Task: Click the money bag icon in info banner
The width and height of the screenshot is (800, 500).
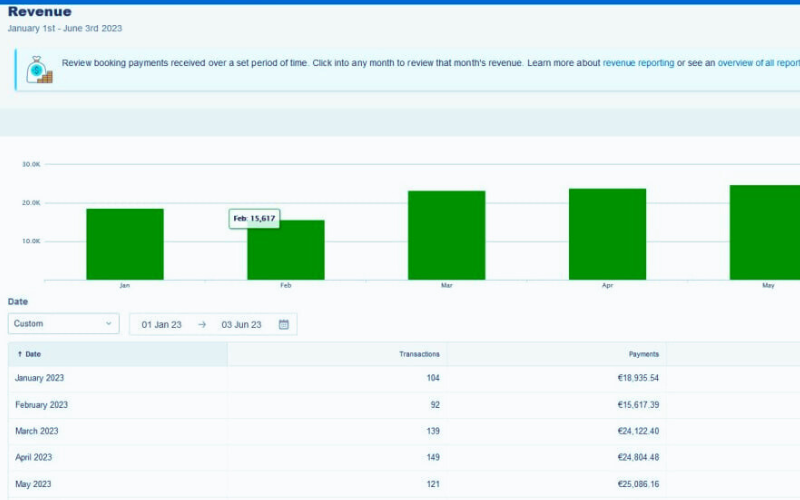Action: point(39,69)
